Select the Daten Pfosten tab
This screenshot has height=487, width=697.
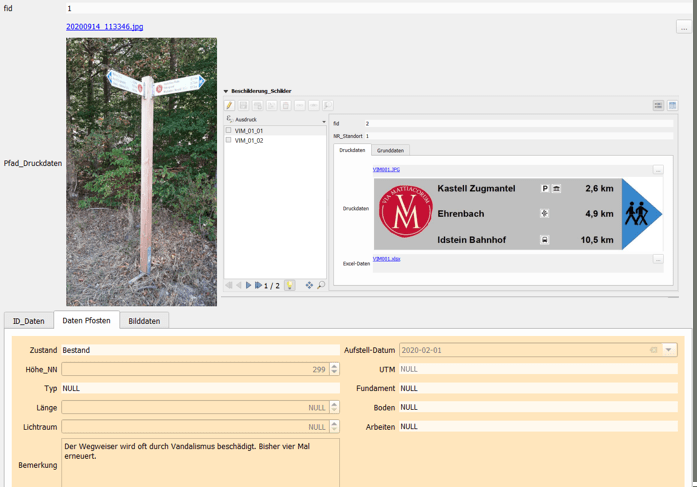pos(87,320)
